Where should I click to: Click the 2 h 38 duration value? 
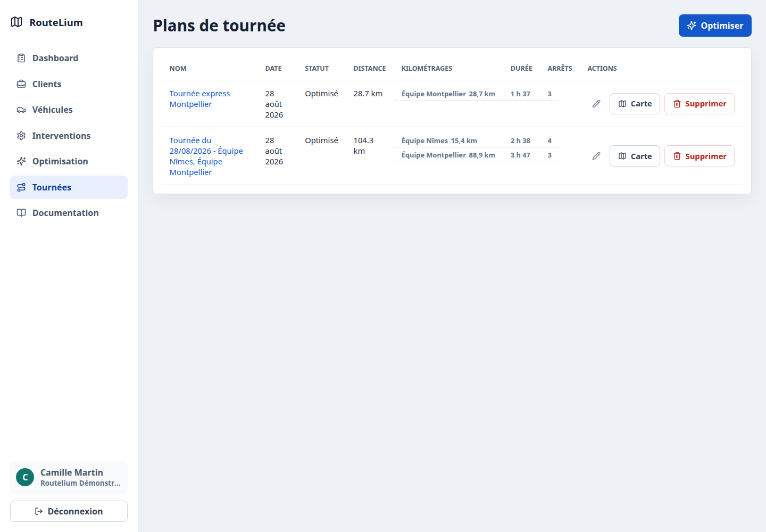pyautogui.click(x=520, y=140)
